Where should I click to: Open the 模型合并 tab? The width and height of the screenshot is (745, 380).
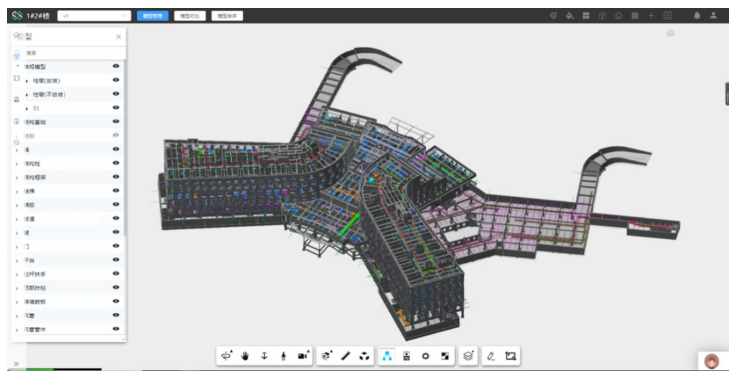click(x=227, y=16)
